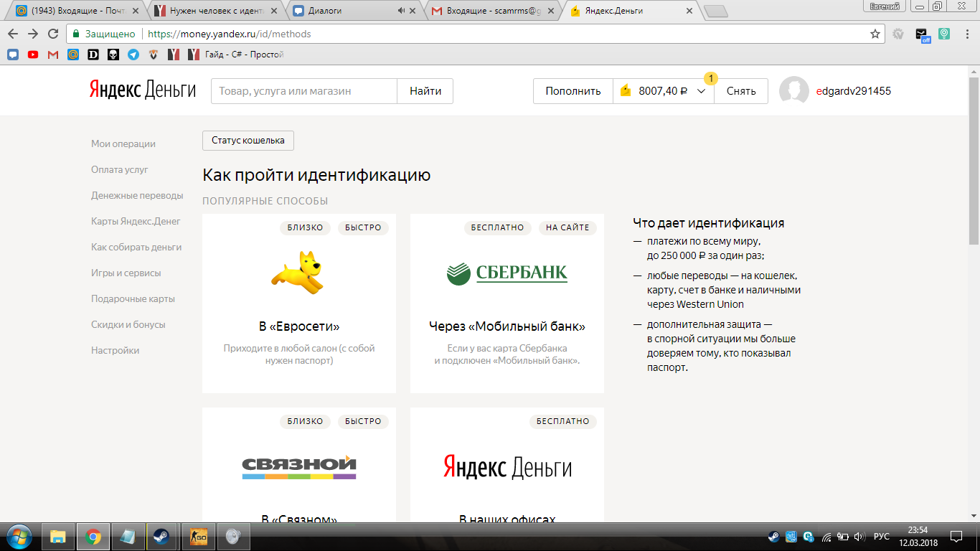Click the volume speaker tray icon
The image size is (980, 551).
click(x=859, y=537)
